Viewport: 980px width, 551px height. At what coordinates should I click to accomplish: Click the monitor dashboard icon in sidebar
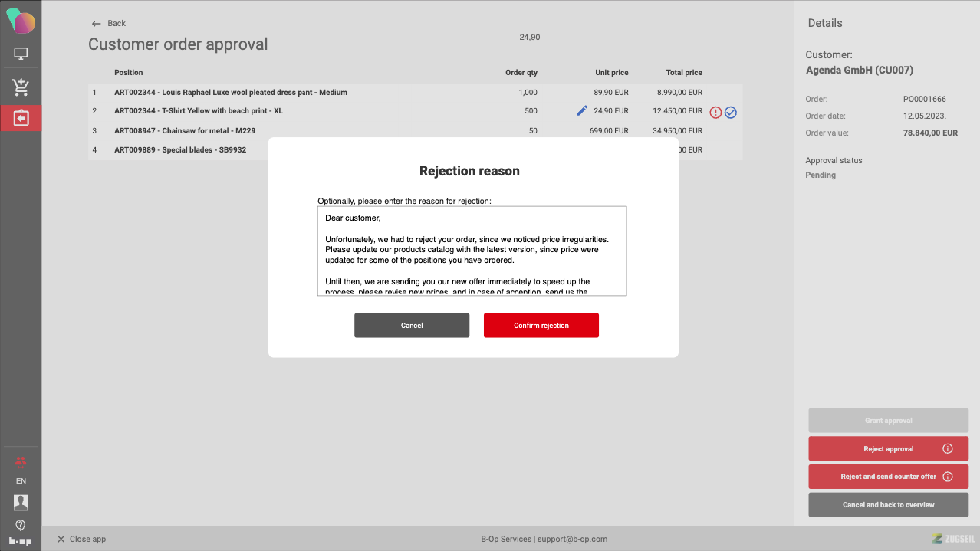click(x=21, y=54)
